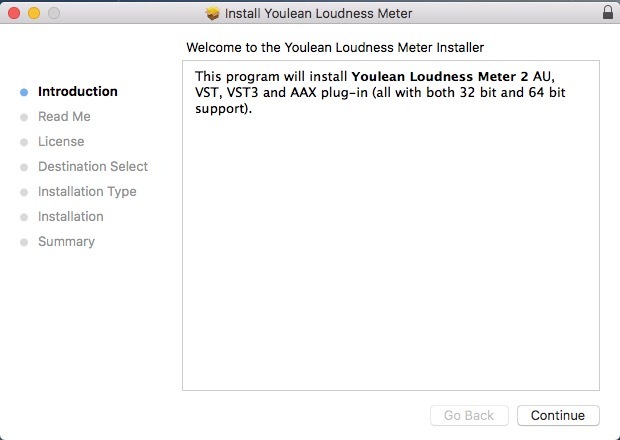The height and width of the screenshot is (440, 620).
Task: Click the Welcome heading text
Action: tap(335, 47)
